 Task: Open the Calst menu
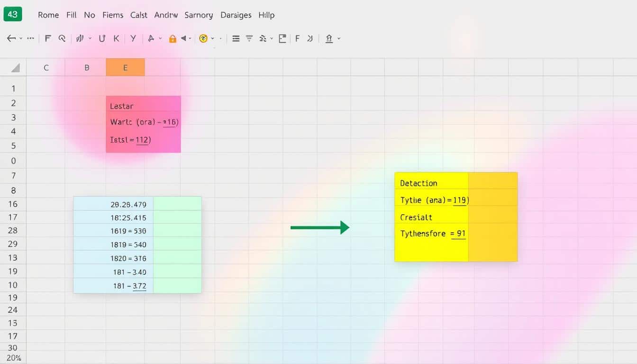(x=139, y=15)
